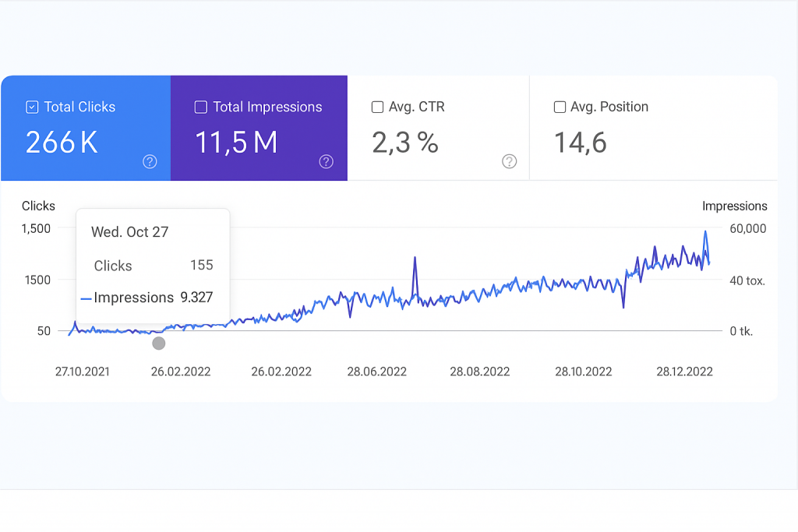Show help for Avg. CTR metric
The width and height of the screenshot is (798, 532).
click(x=509, y=161)
